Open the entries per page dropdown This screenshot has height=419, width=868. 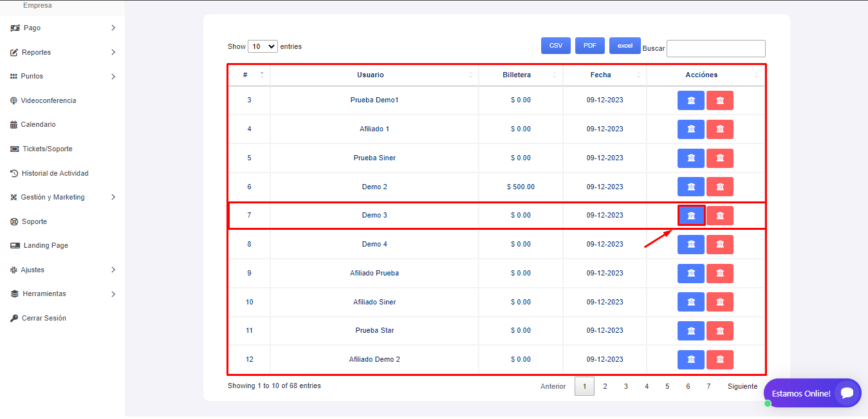tap(263, 46)
